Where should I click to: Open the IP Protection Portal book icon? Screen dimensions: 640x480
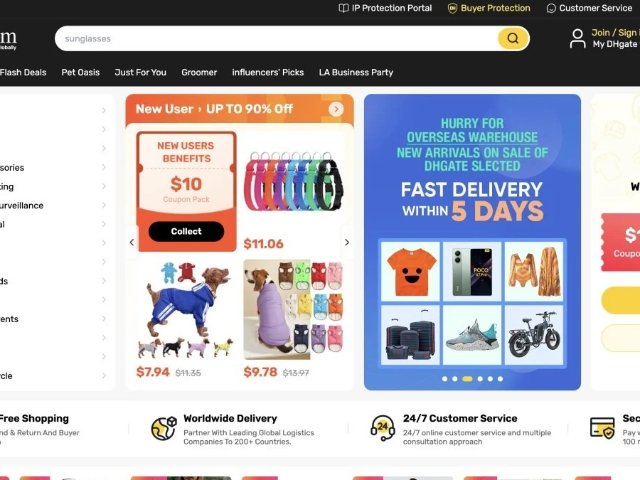click(x=344, y=8)
